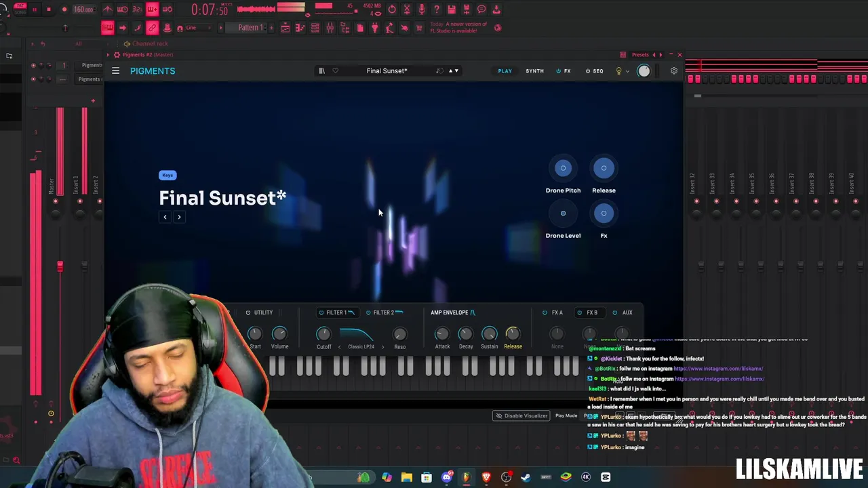Open the FL Studio playlist view
Screen dimensions: 868x488
pyautogui.click(x=285, y=28)
